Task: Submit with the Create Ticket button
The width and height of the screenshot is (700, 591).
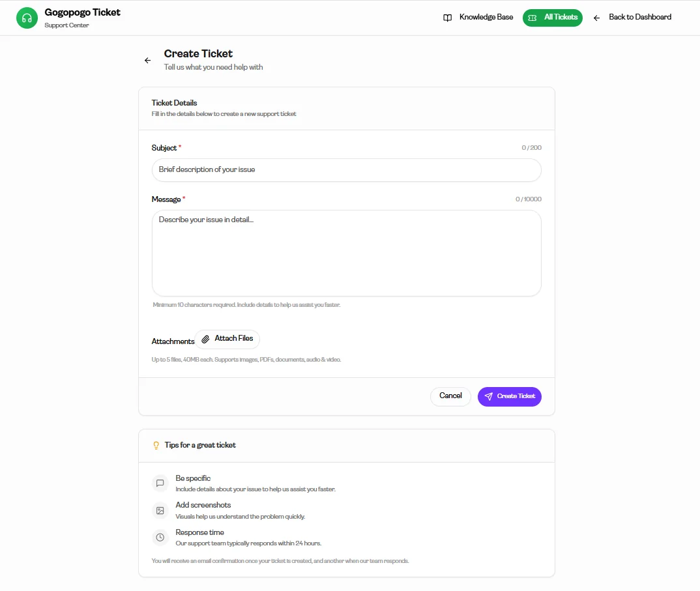Action: [510, 396]
